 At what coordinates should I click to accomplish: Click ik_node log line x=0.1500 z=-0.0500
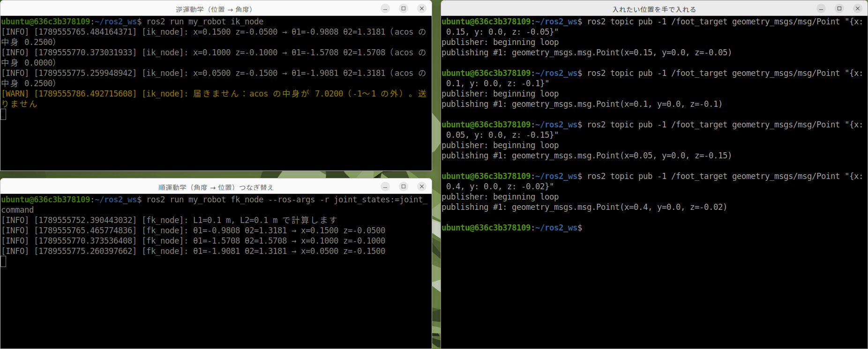tap(214, 37)
